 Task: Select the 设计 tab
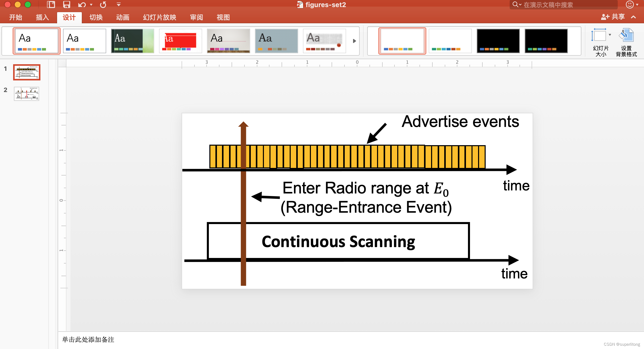[x=69, y=17]
